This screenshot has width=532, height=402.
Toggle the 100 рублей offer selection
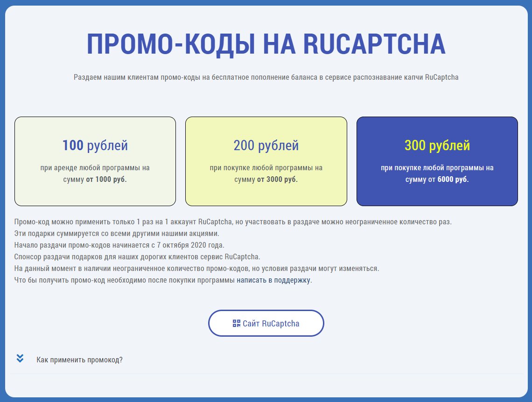click(x=95, y=161)
